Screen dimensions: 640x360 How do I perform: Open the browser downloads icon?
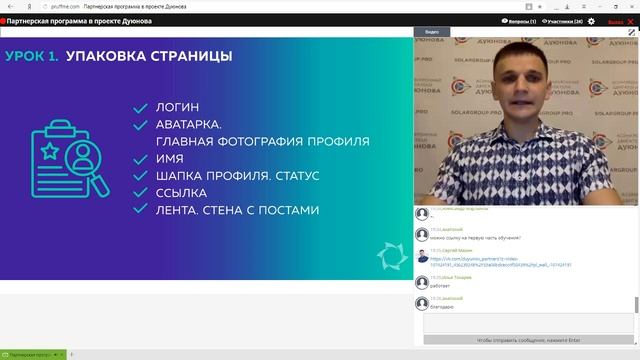(567, 7)
